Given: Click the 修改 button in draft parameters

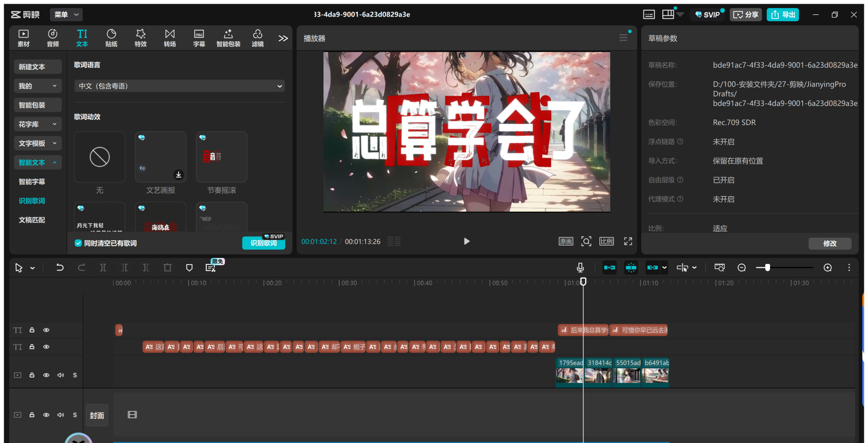Looking at the screenshot, I should tap(829, 243).
